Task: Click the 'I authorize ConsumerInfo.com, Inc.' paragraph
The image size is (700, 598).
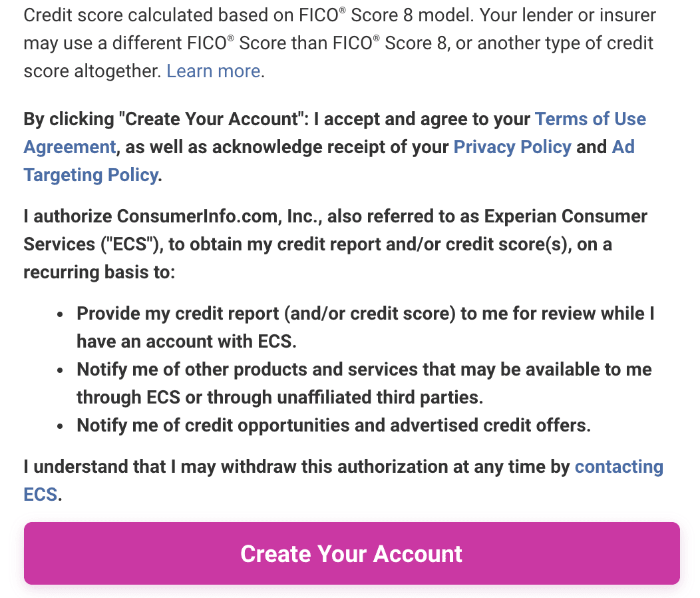Action: click(335, 244)
